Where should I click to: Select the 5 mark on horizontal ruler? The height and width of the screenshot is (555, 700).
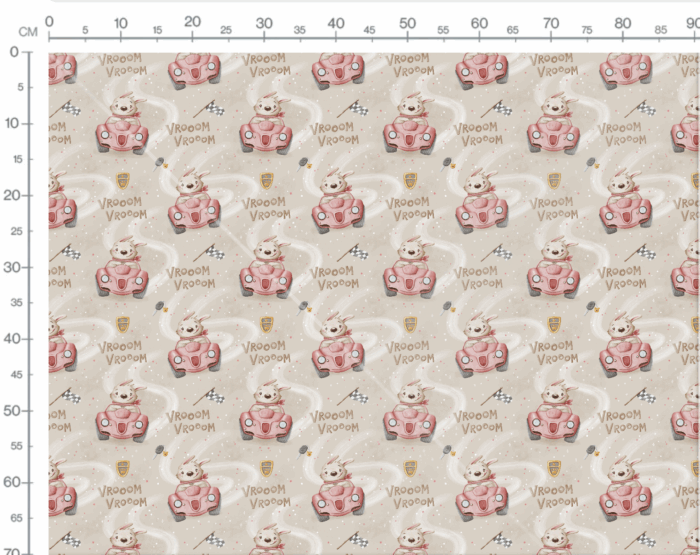(85, 30)
